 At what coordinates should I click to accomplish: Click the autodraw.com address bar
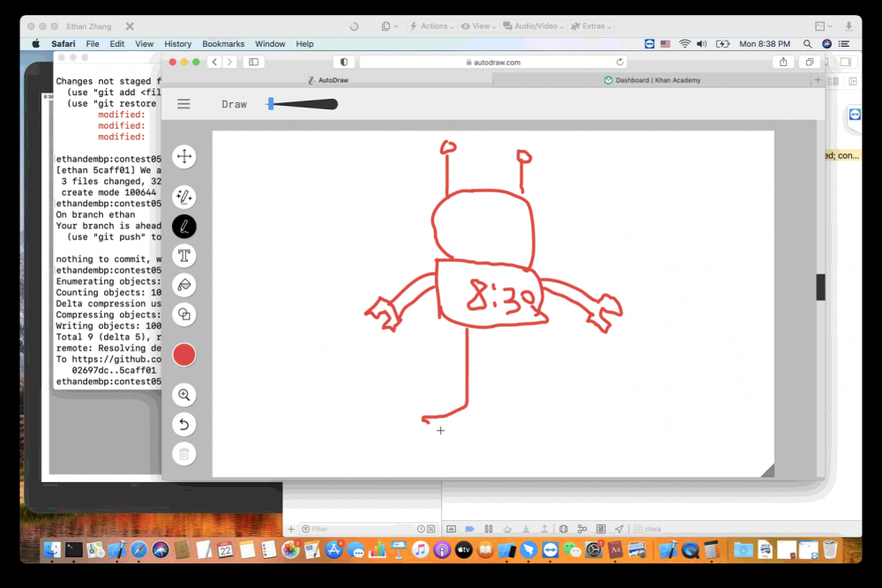click(492, 62)
